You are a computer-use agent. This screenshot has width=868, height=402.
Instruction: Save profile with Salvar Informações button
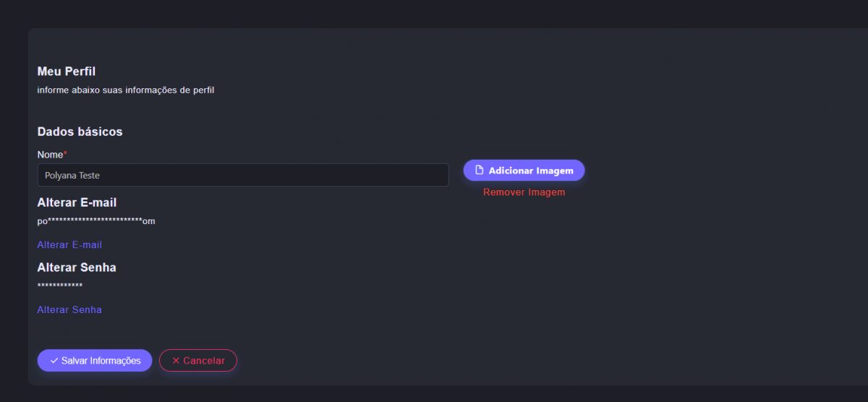[95, 361]
